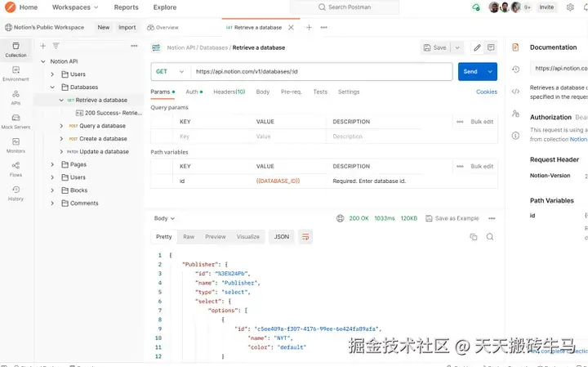The width and height of the screenshot is (588, 367).
Task: Click the filter icon in collection sidebar
Action: pos(56,46)
